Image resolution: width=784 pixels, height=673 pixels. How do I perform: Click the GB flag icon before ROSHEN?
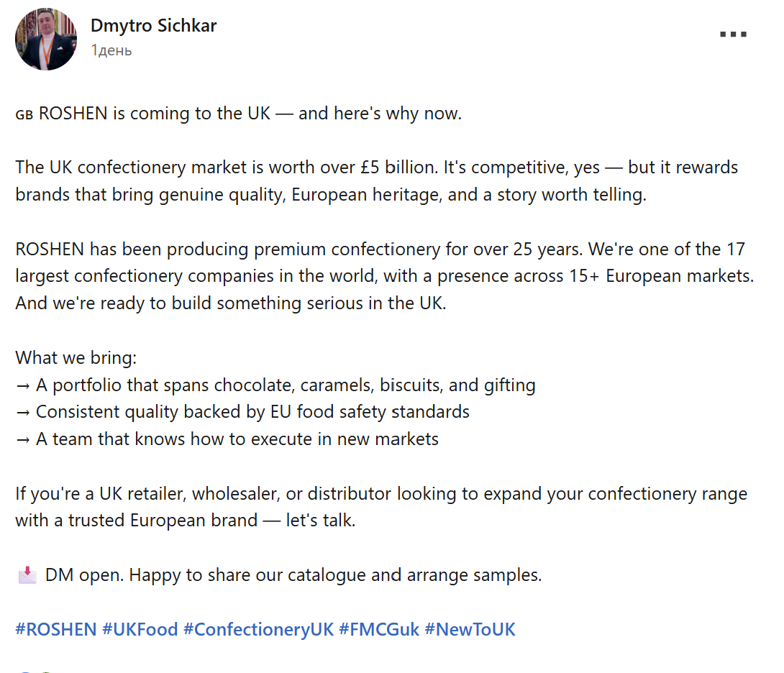coord(24,114)
